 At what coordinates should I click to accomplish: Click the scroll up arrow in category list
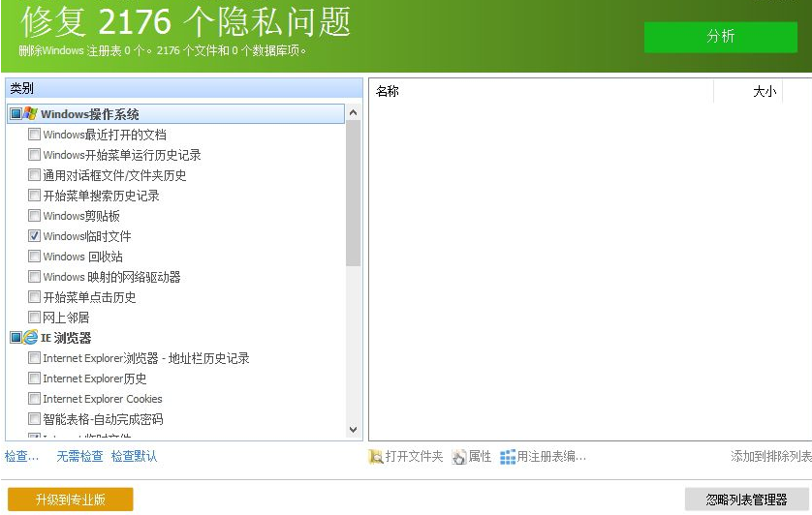353,112
